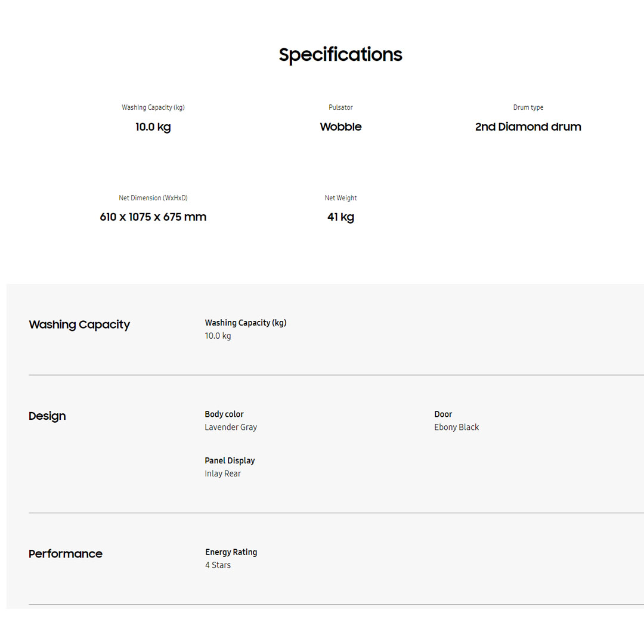Click the Net Weight label
The height and width of the screenshot is (644, 644).
coord(340,198)
